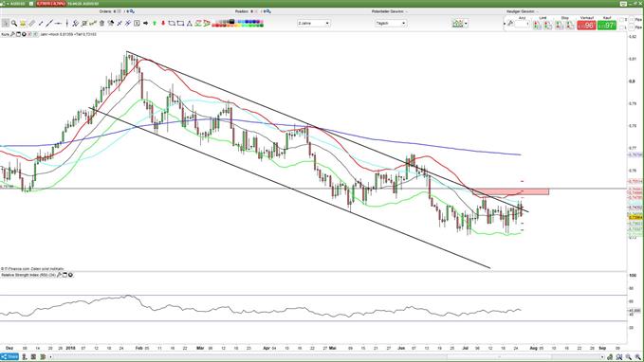This screenshot has width=644, height=362.
Task: Pick the trend line drawing tool
Action: [x=49, y=24]
